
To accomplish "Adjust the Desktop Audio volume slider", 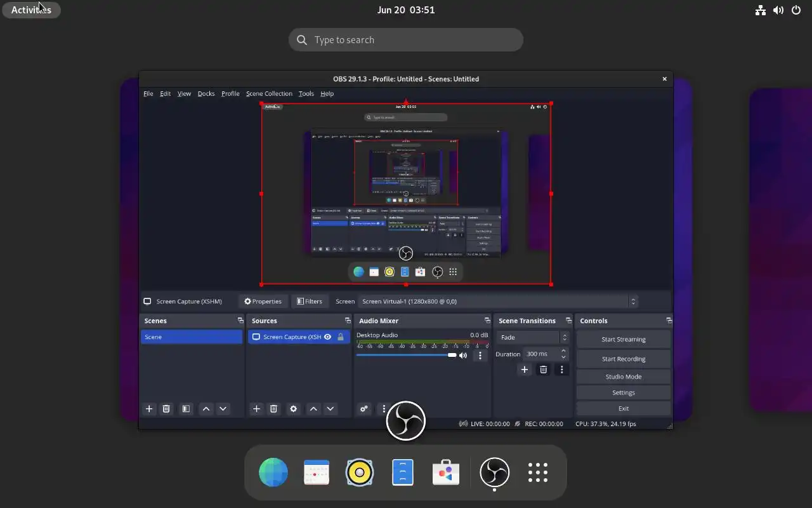I will [406, 355].
